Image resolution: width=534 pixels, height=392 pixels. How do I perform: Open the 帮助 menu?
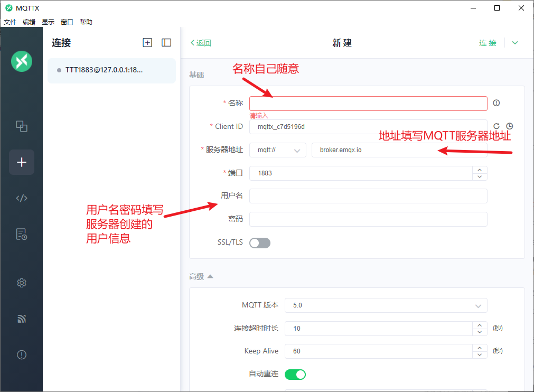(86, 22)
